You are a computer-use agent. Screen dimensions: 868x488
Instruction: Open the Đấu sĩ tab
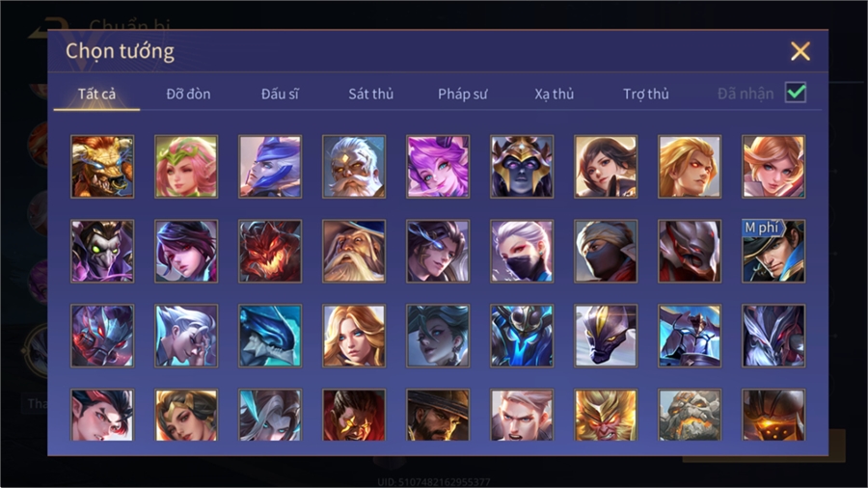(280, 95)
